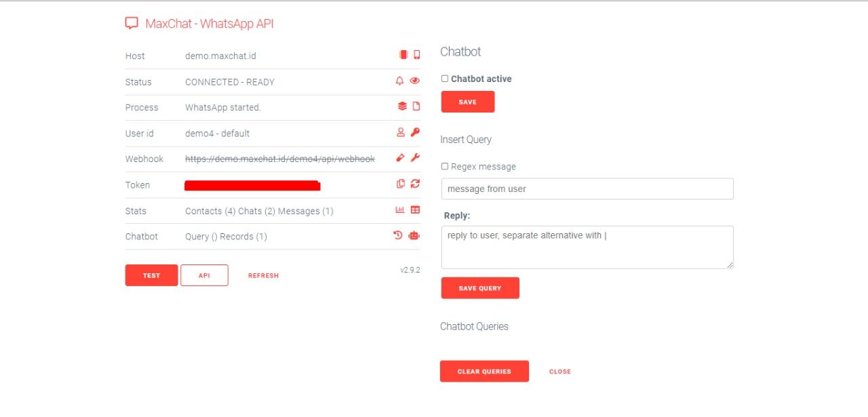Check the Regex message checkbox
This screenshot has height=417, width=868.
(445, 166)
